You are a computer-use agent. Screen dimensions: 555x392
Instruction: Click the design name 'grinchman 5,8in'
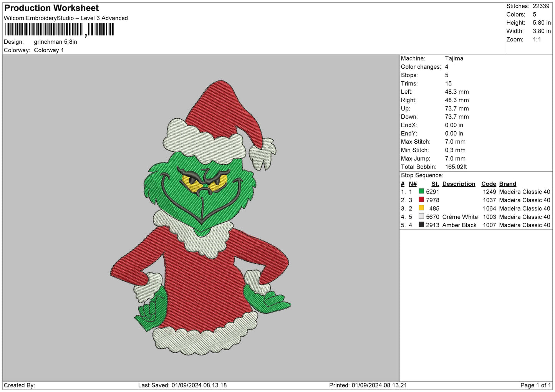point(55,42)
